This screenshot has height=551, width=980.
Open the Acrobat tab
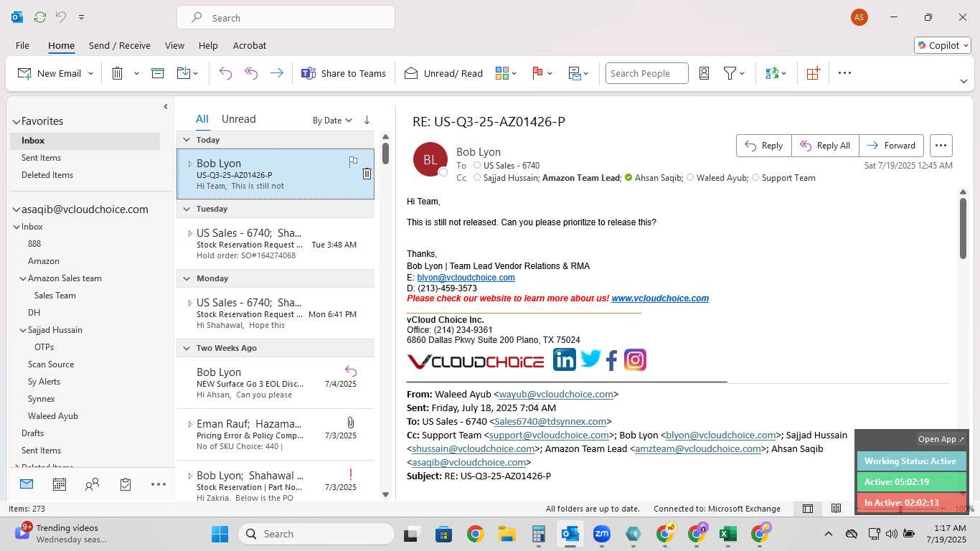250,45
